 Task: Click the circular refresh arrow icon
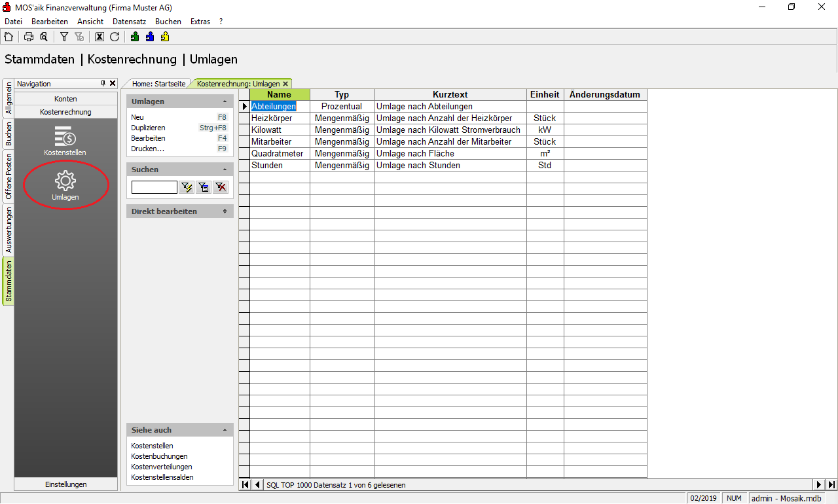click(x=115, y=37)
